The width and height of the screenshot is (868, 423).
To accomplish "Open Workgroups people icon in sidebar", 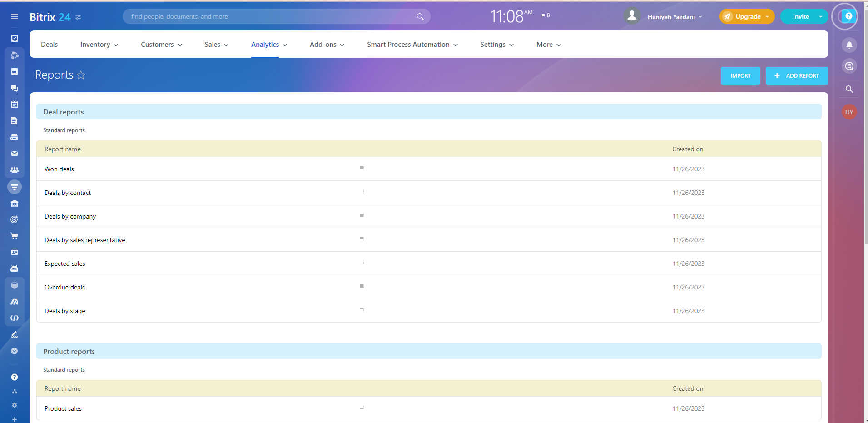I will (15, 170).
